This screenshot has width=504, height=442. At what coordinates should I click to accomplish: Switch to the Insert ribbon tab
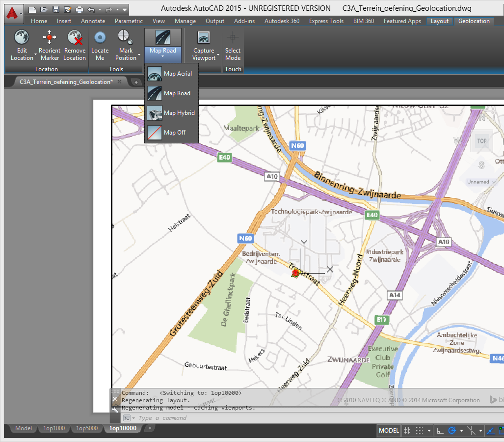point(64,21)
